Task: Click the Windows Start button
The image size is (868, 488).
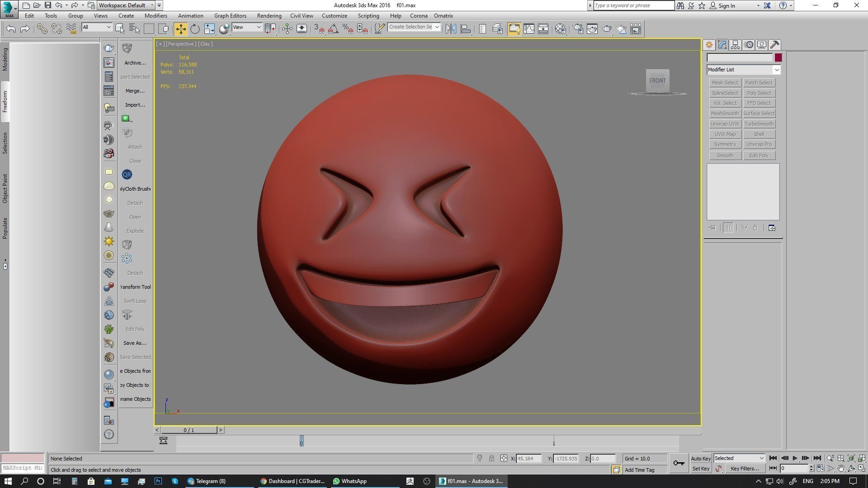Action: click(8, 481)
